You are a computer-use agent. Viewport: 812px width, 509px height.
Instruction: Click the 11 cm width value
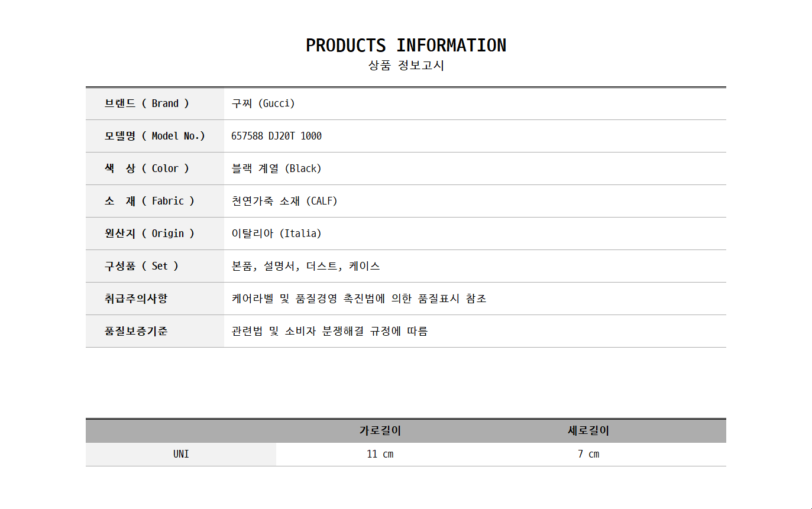click(x=380, y=454)
